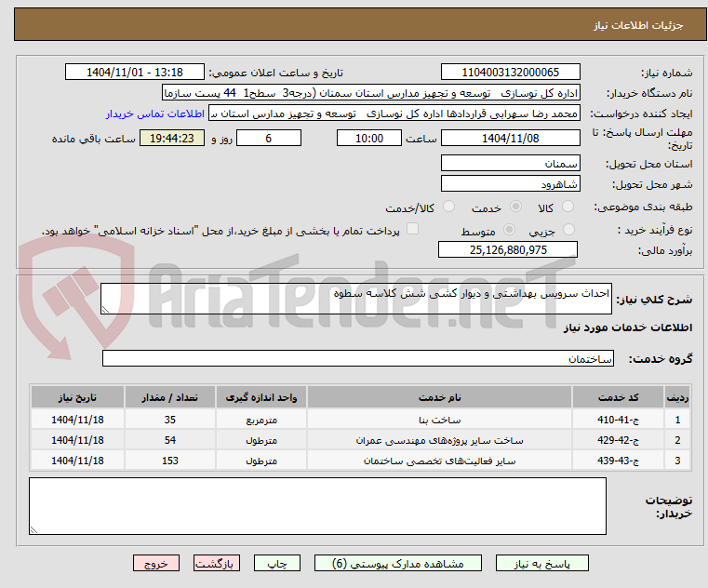The height and width of the screenshot is (588, 708).
Task: Click the استان محل تحویل field سمنان
Action: pyautogui.click(x=510, y=163)
